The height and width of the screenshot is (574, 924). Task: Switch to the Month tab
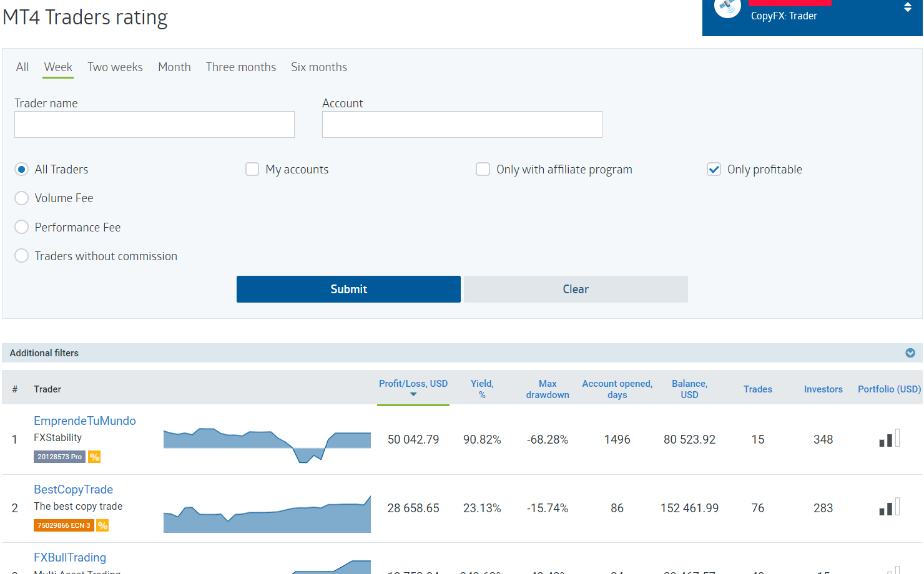[174, 67]
